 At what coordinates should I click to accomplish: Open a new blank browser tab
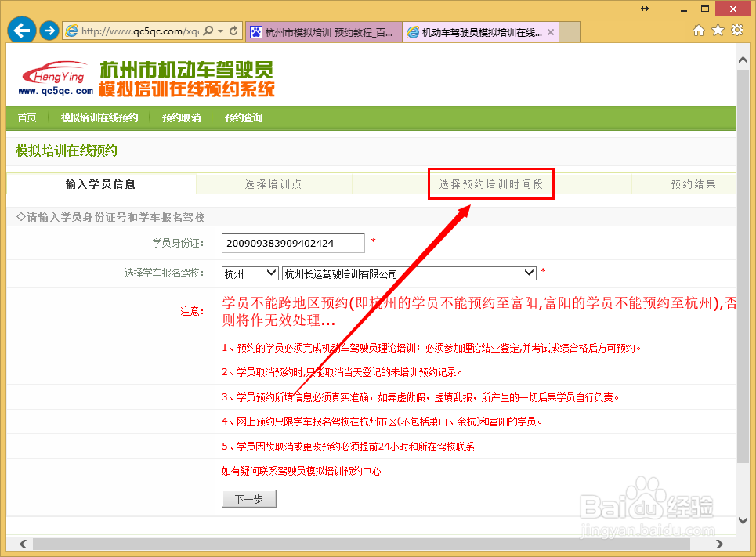[570, 32]
